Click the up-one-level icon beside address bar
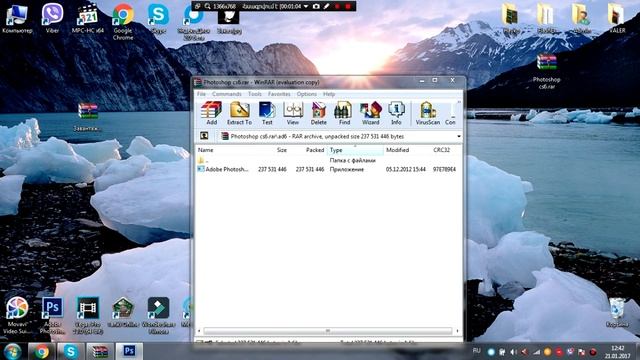 [204, 136]
